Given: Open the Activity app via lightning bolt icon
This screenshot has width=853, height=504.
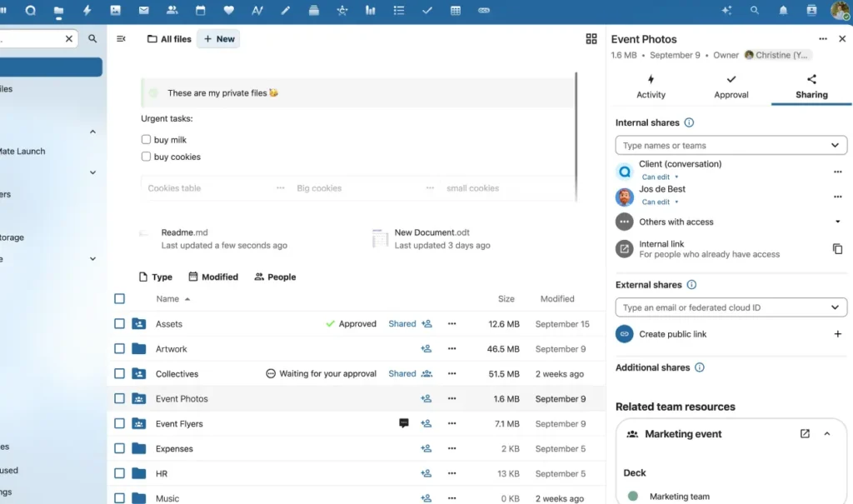Looking at the screenshot, I should click(87, 11).
